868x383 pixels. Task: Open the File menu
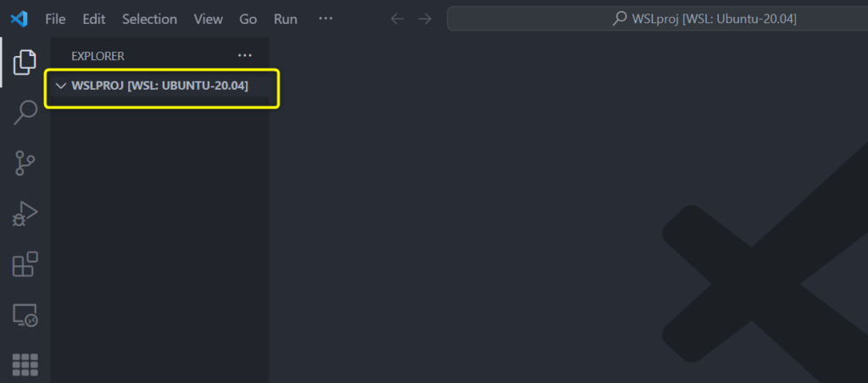55,19
